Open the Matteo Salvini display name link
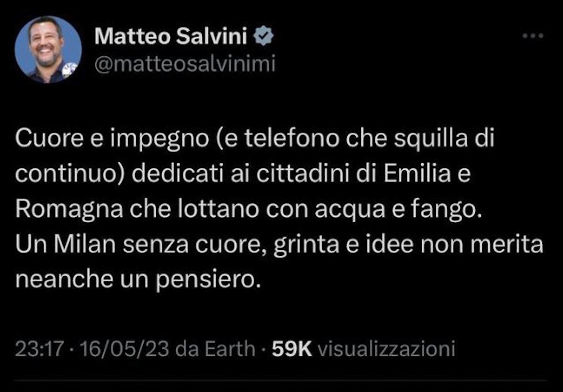 point(171,37)
